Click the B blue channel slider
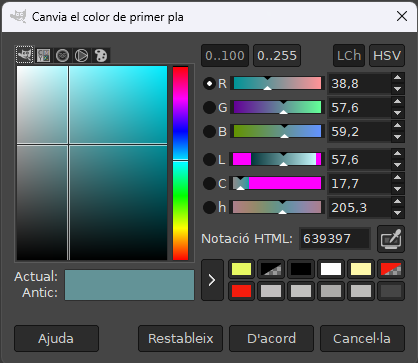418x363 pixels. click(277, 131)
